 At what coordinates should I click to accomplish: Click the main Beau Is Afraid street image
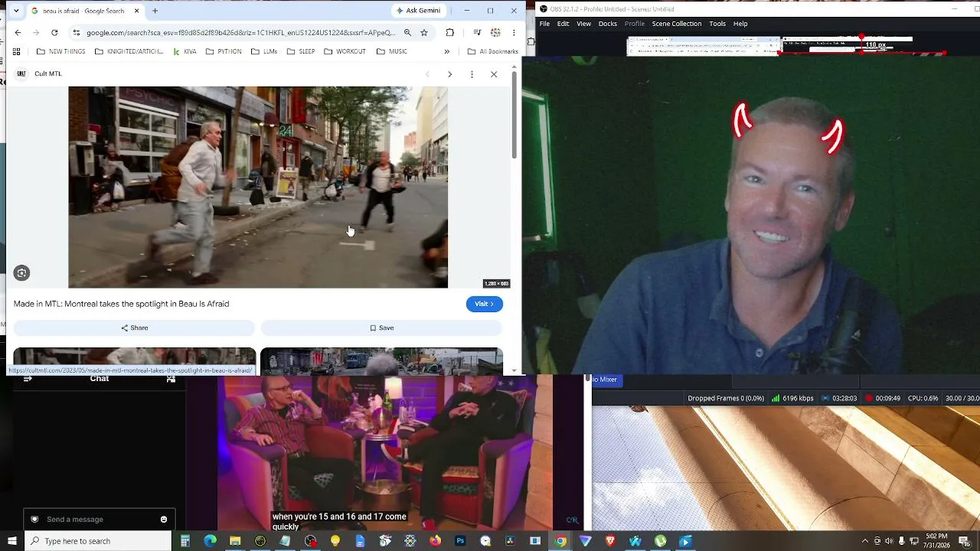click(x=258, y=187)
